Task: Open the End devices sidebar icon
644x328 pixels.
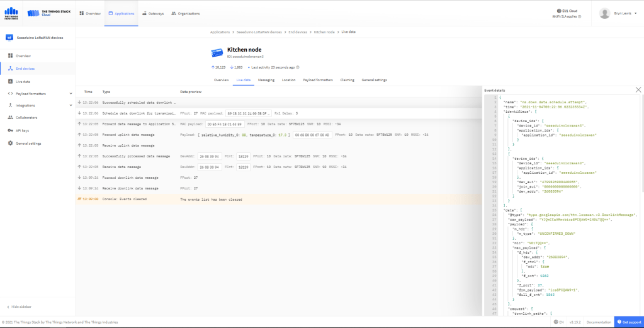Action: (11, 69)
